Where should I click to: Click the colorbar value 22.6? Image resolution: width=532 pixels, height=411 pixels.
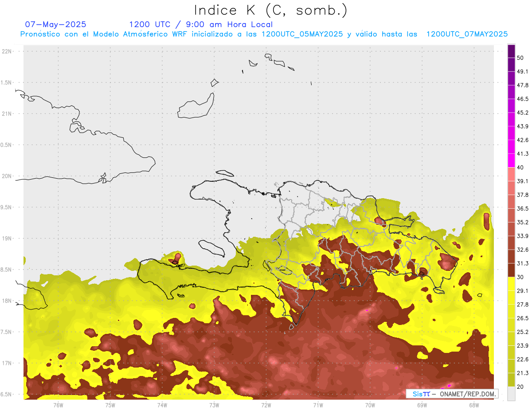(523, 360)
